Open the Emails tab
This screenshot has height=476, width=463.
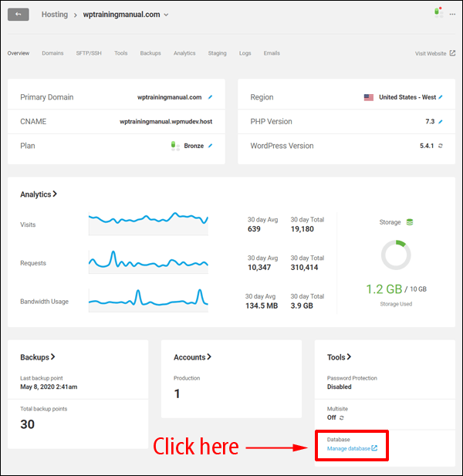(272, 53)
